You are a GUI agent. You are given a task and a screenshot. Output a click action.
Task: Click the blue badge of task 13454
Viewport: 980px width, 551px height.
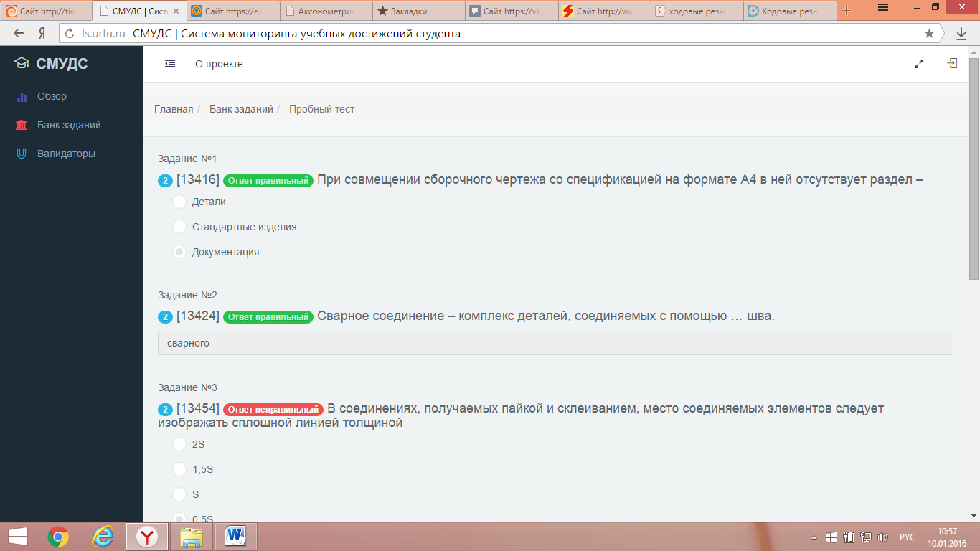coord(165,409)
